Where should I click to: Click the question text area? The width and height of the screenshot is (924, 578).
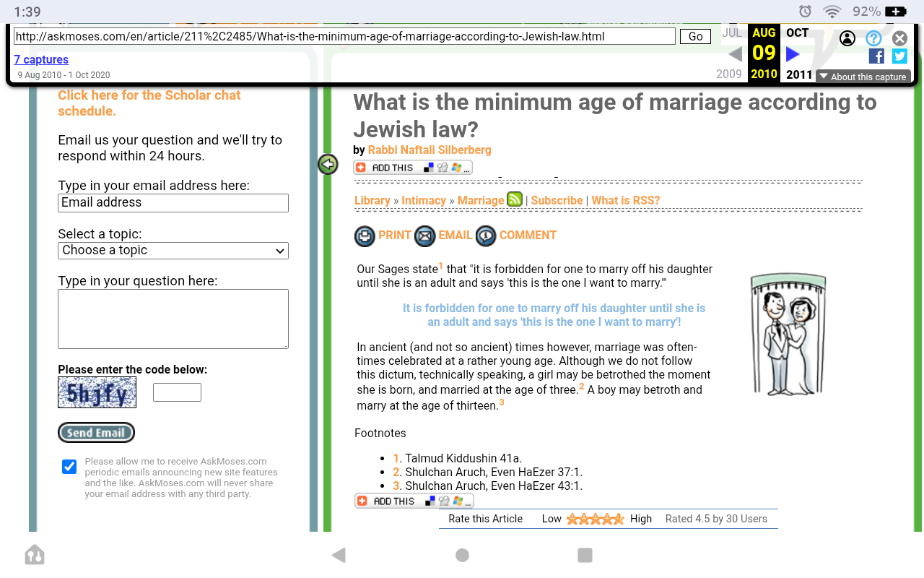173,319
